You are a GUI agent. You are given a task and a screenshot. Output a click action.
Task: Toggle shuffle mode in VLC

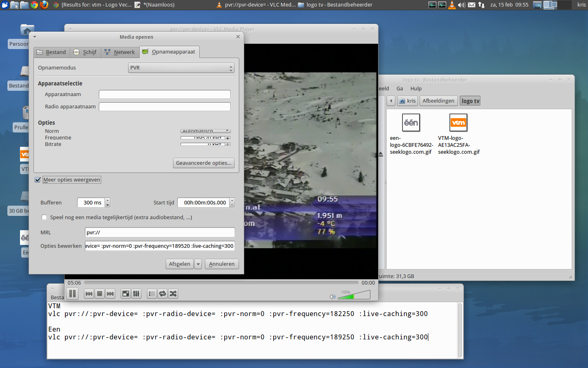(173, 294)
